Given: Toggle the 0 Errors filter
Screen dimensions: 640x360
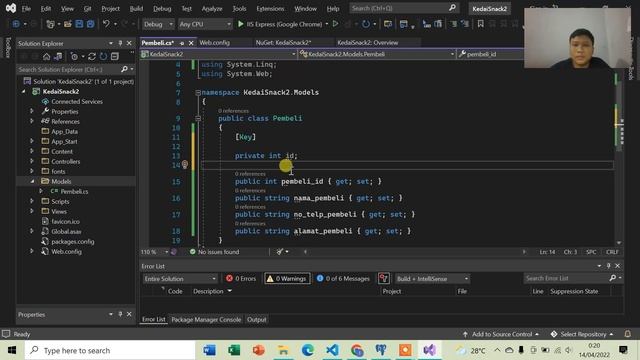Looking at the screenshot, I should [x=240, y=278].
